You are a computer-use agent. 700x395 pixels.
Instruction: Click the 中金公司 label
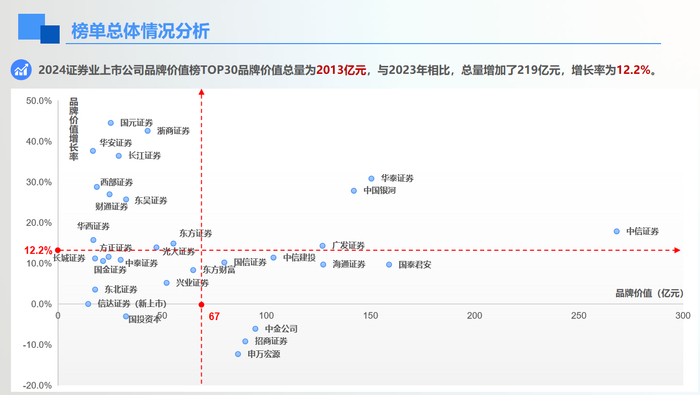tap(281, 329)
